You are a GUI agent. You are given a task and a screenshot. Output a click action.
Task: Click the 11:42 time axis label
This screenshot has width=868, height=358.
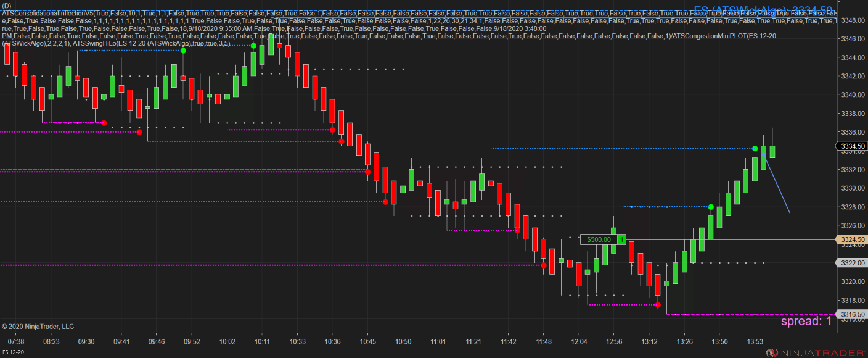coord(509,341)
